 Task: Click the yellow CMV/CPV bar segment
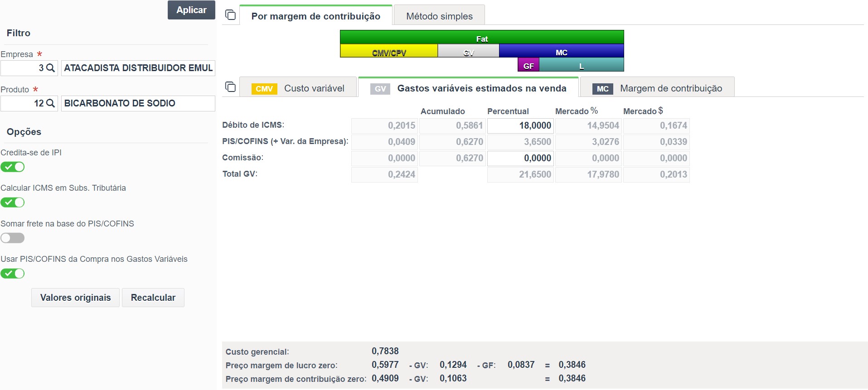[389, 51]
